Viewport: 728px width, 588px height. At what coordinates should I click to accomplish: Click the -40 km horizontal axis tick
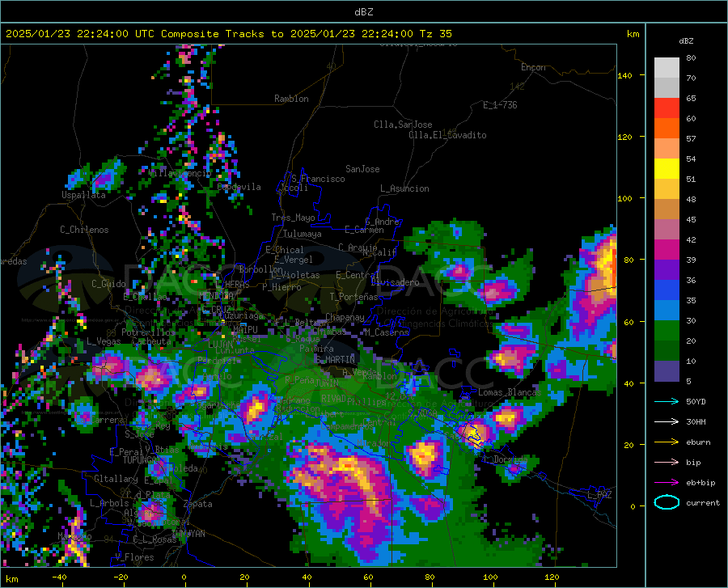59,577
